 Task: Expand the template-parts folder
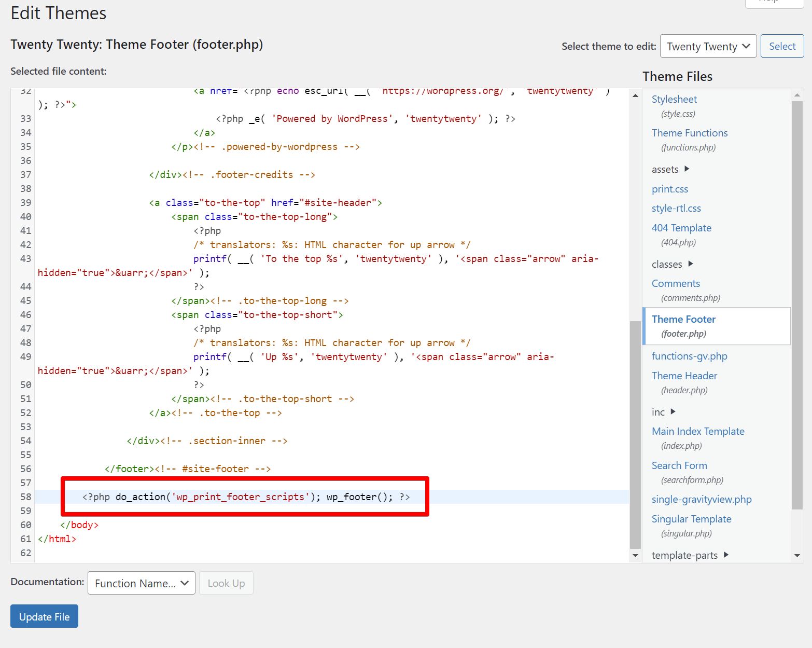point(726,555)
